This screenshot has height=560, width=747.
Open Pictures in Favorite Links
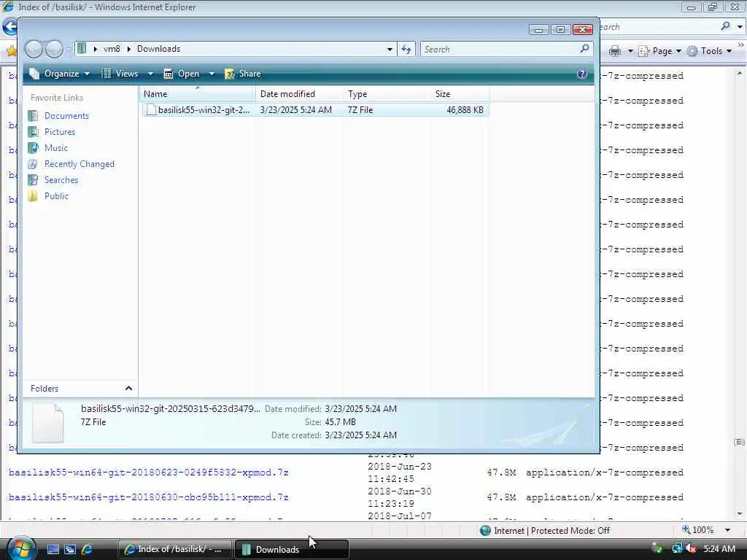(x=60, y=132)
